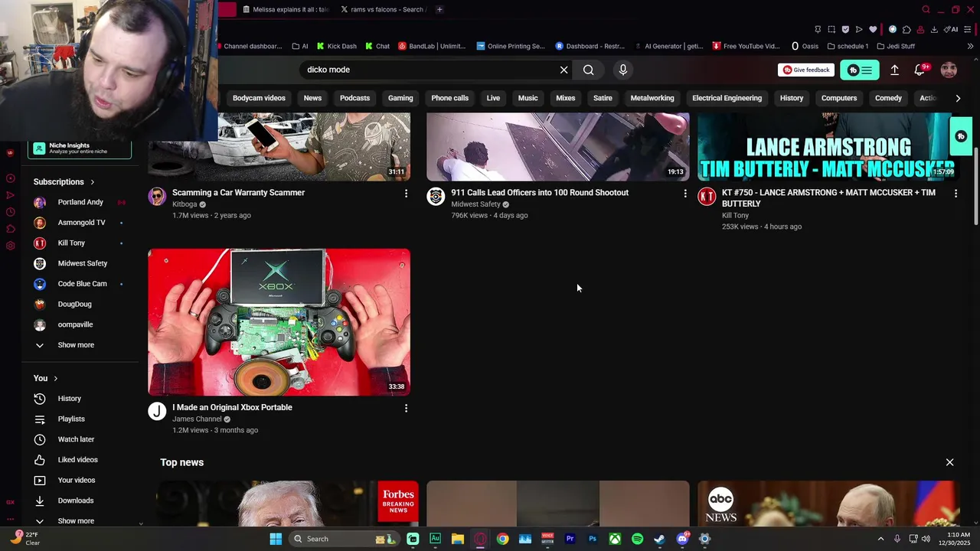Open the Opera GX sidebar settings gear
Screen dimensions: 980x551
10,246
